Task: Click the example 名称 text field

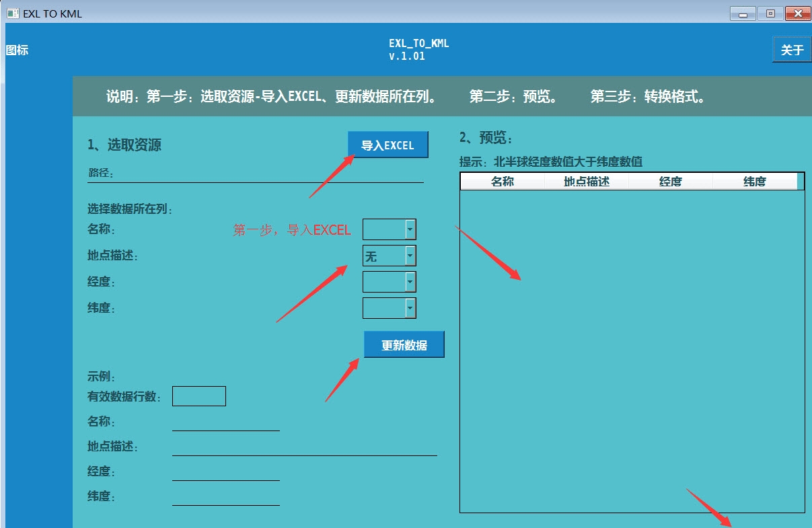Action: pos(225,422)
